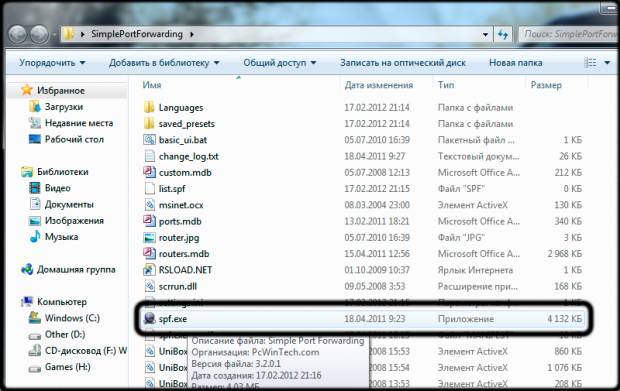Open the Упорядочить menu

coord(52,62)
